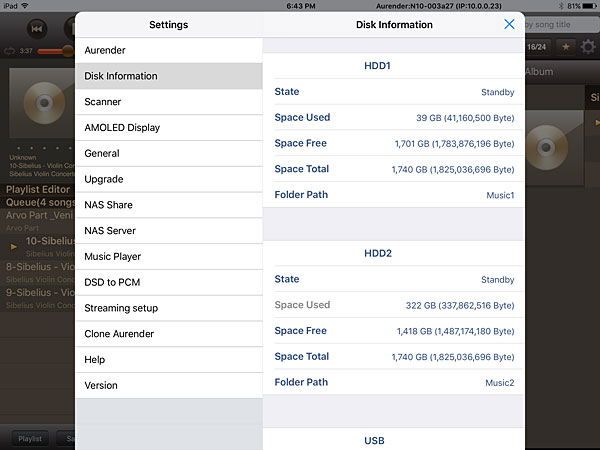Screen dimensions: 600x450
Task: Tap the USB section header
Action: tap(374, 441)
